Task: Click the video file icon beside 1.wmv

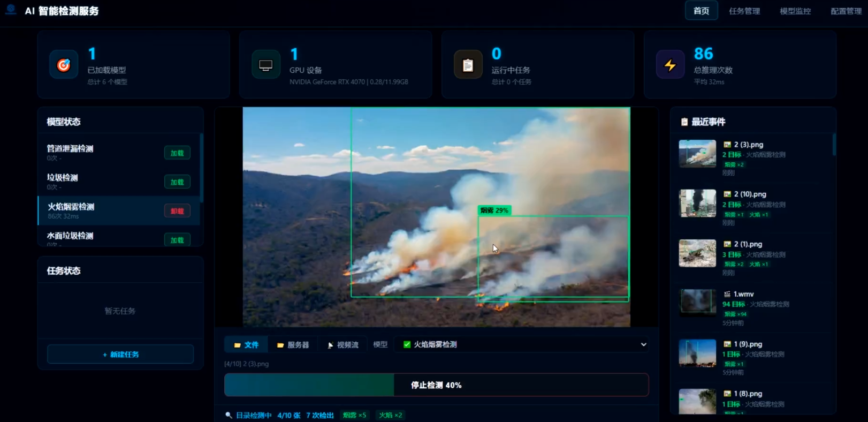Action: click(727, 294)
